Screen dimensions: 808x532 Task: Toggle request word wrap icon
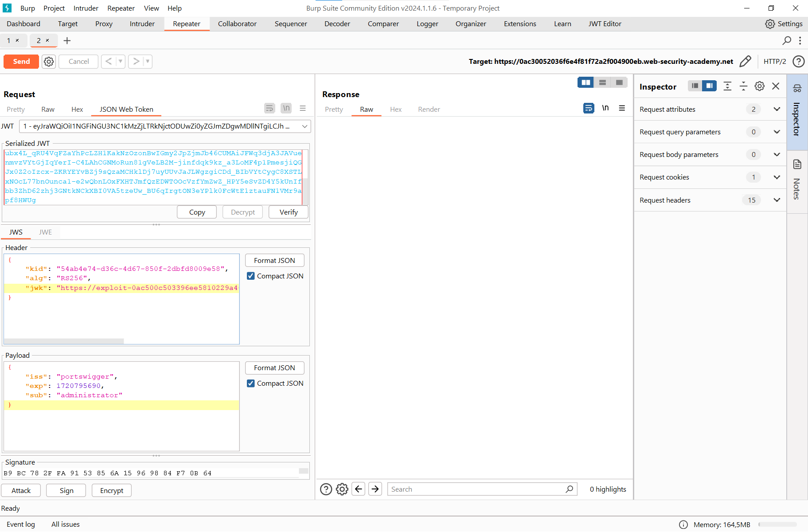click(269, 108)
